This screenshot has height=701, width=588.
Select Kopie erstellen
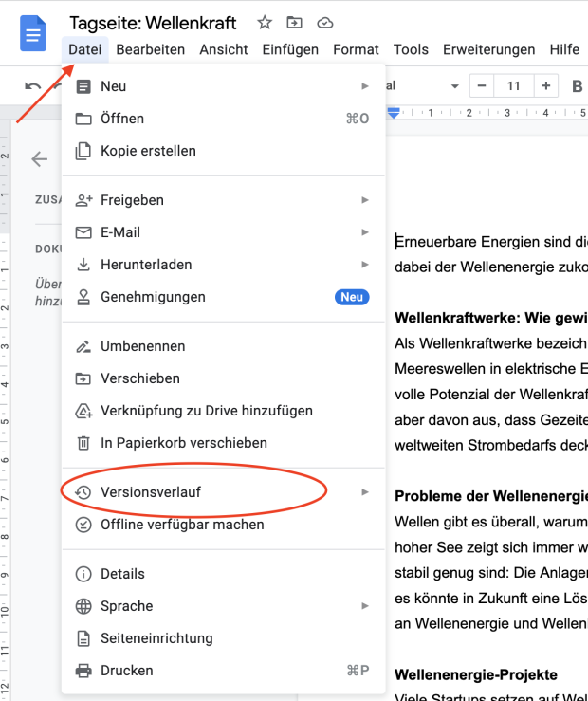(x=148, y=151)
